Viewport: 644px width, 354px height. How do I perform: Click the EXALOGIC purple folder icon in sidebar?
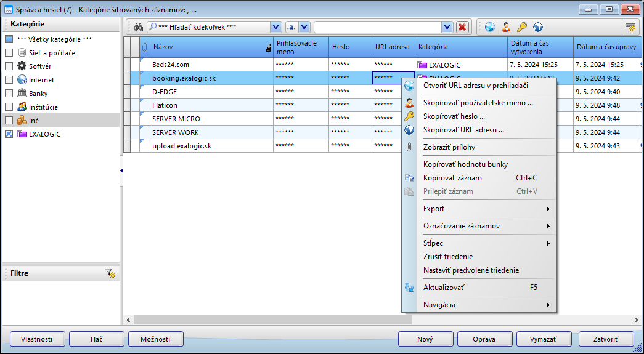click(x=22, y=134)
